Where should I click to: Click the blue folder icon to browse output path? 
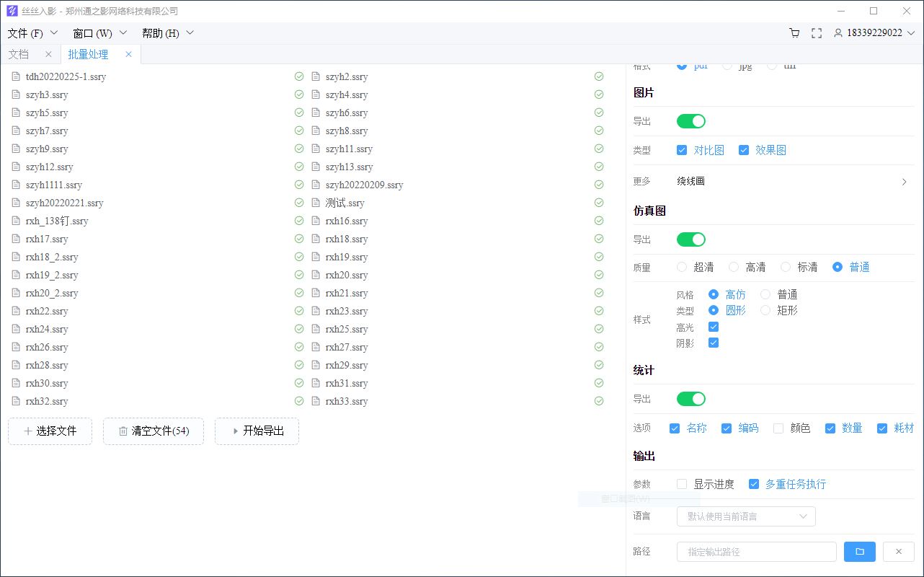[859, 551]
